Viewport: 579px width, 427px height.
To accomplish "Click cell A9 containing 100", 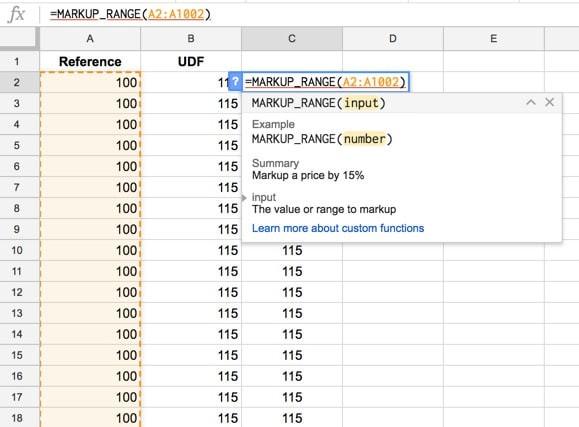I will (90, 229).
